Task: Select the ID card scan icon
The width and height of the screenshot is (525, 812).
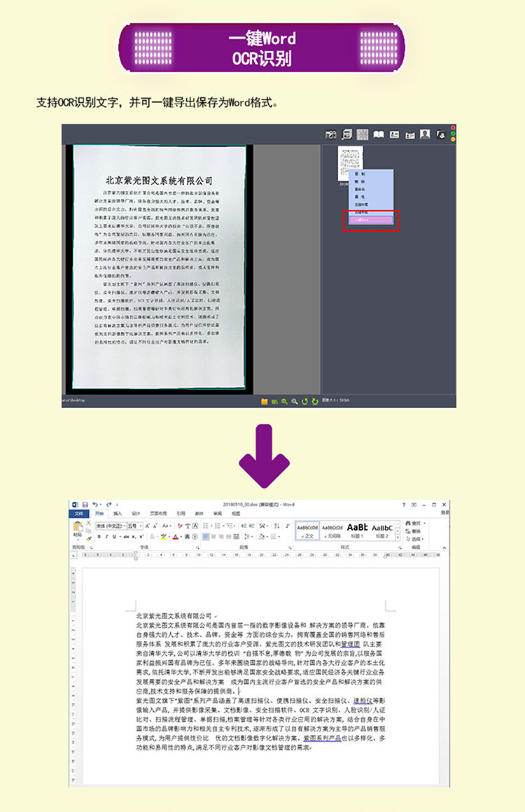Action: click(395, 134)
